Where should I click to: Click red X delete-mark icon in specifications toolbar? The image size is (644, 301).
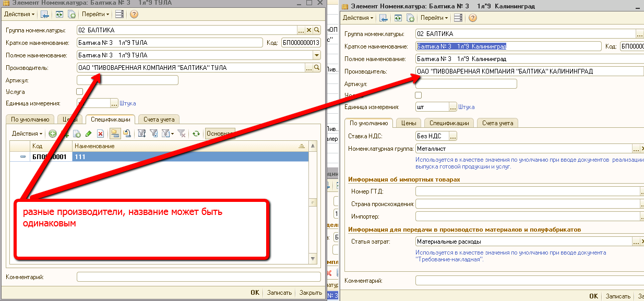pos(101,134)
